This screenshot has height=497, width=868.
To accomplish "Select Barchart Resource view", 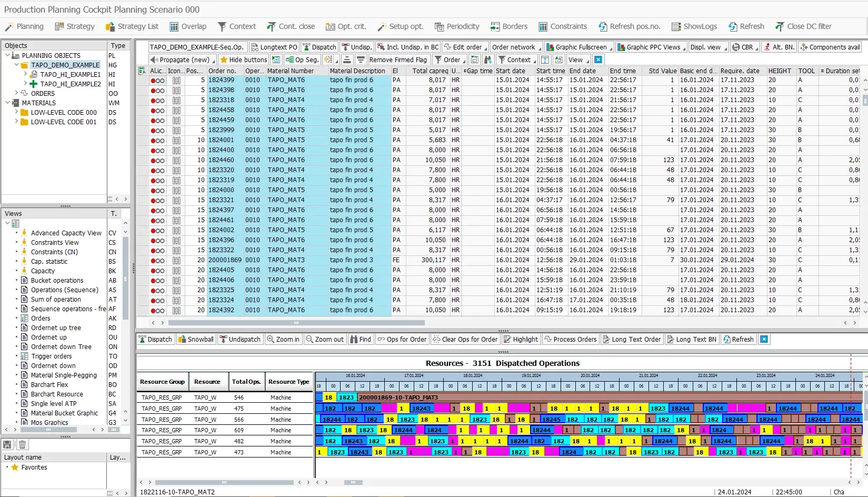I will [57, 394].
